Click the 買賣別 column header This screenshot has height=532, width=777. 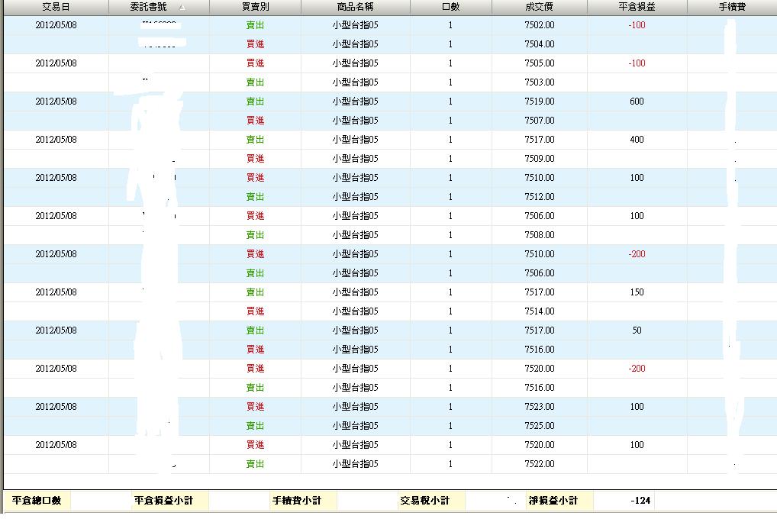coord(255,7)
